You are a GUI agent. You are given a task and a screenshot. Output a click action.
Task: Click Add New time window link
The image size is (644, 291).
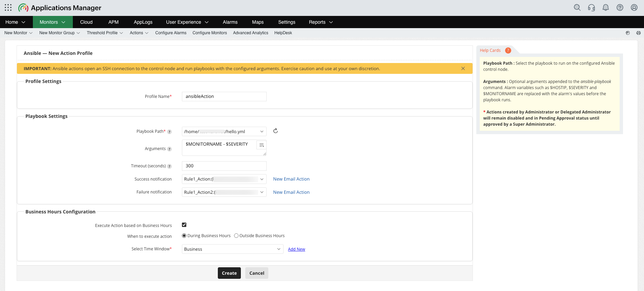pos(296,249)
